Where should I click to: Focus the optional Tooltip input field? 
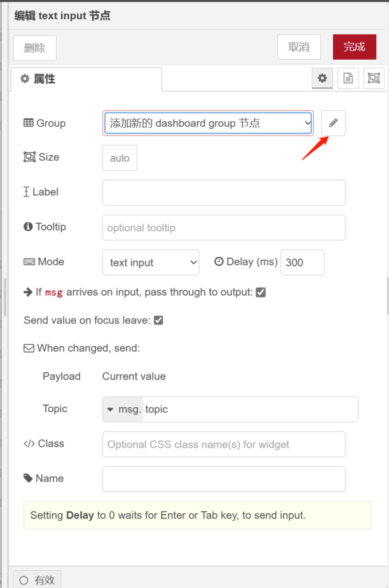point(224,227)
